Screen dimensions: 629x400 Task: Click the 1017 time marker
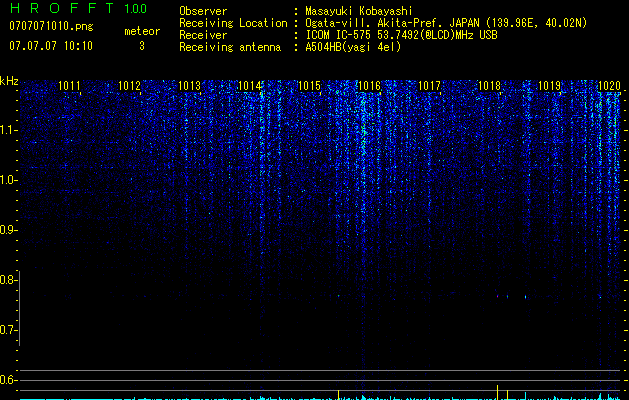tap(430, 86)
